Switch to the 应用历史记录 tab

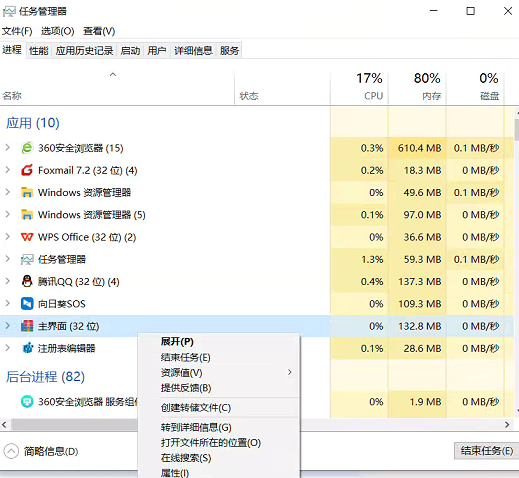[84, 51]
